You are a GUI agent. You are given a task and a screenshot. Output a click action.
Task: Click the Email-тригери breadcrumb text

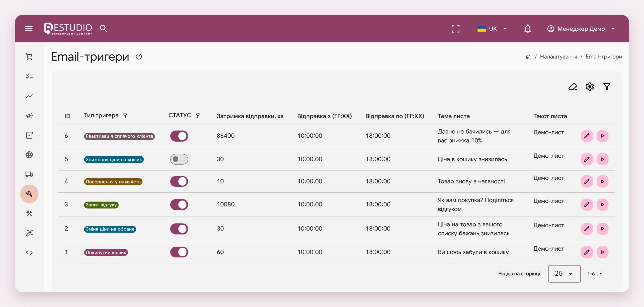click(604, 57)
